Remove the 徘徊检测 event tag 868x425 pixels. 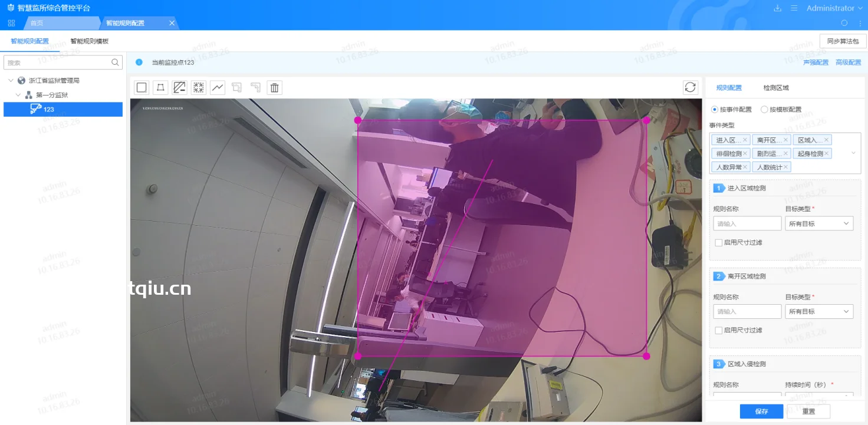[x=745, y=154]
